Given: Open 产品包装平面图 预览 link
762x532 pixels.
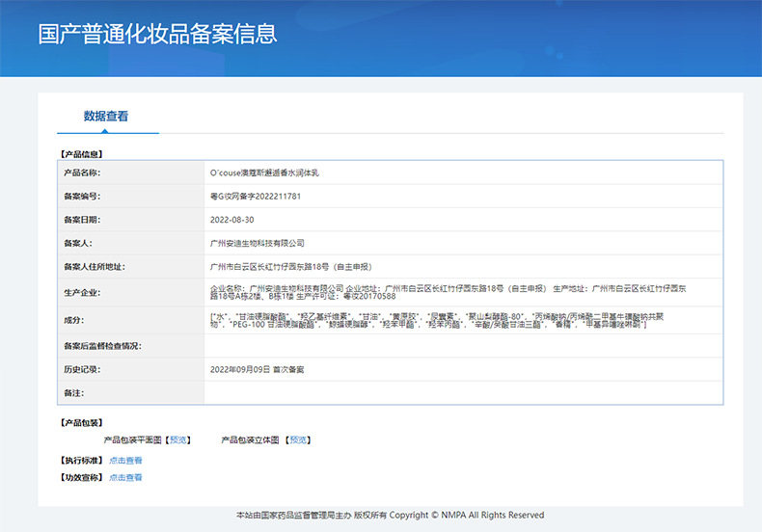Looking at the screenshot, I should coord(177,439).
